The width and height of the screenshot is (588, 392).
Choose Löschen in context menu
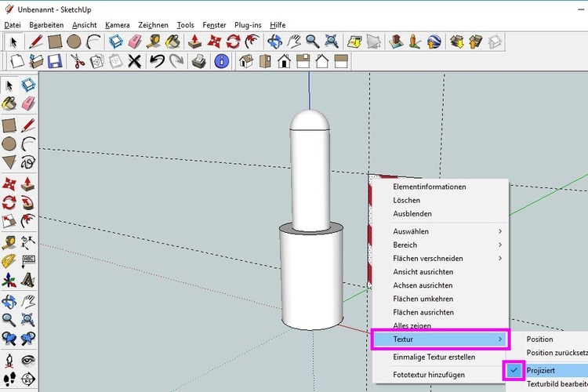[x=406, y=201]
